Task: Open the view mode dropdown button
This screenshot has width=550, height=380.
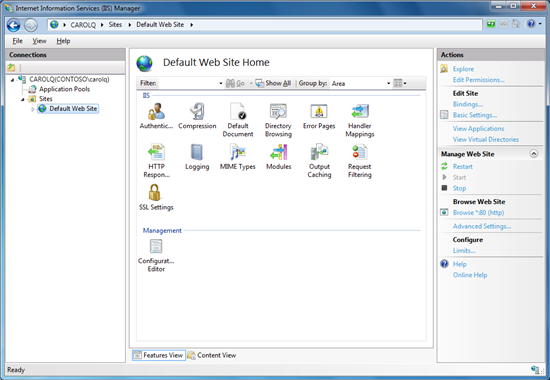Action: (400, 84)
